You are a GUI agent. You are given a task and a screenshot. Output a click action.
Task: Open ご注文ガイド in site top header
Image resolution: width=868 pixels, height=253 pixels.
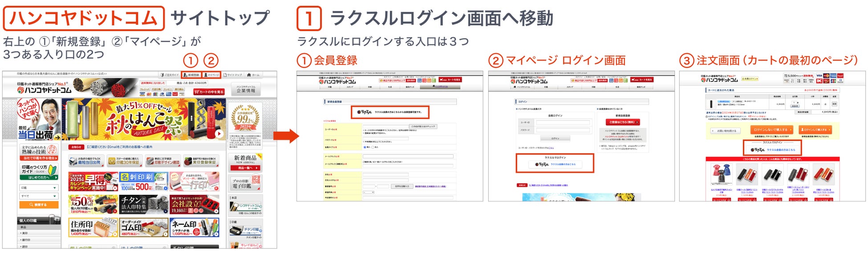170,75
